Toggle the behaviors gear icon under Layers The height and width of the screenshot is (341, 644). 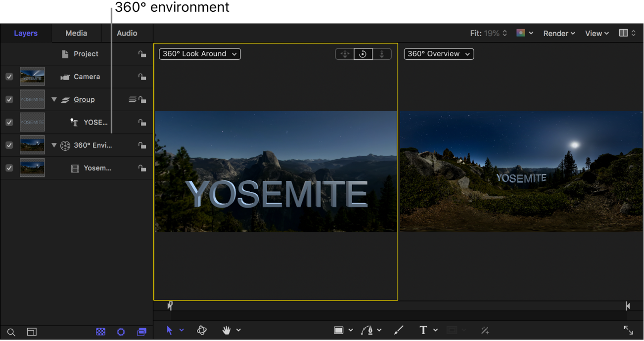tap(121, 332)
